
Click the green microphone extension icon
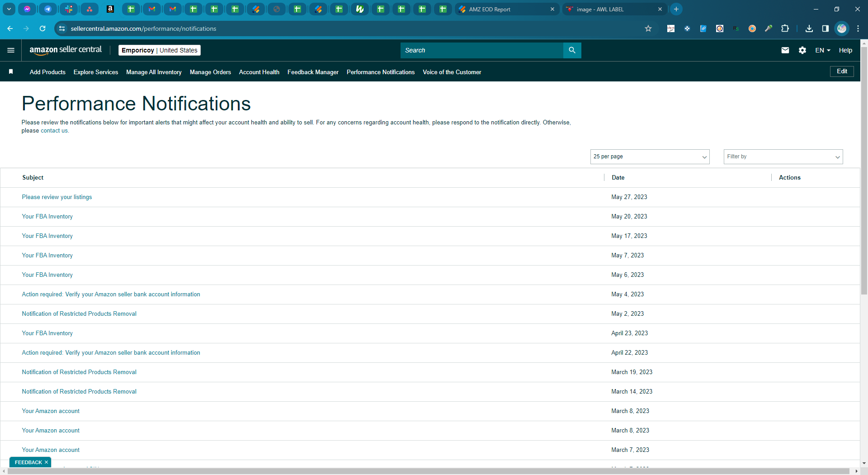[769, 28]
